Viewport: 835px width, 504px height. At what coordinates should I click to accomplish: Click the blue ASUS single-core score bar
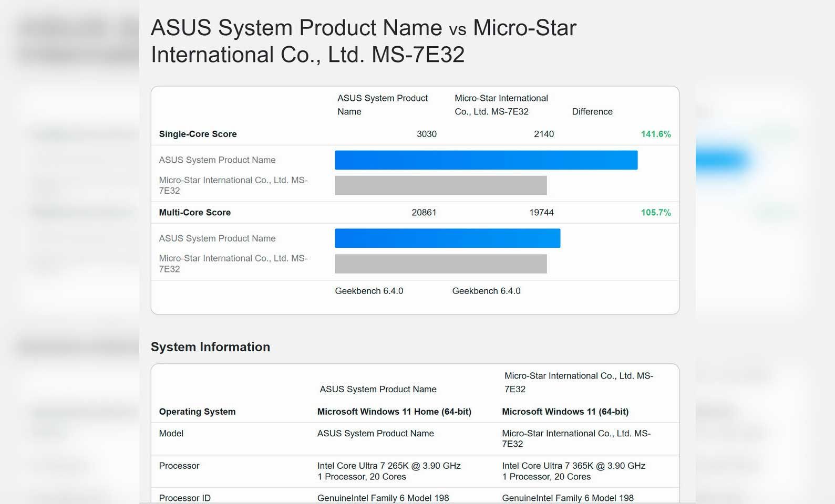(486, 160)
